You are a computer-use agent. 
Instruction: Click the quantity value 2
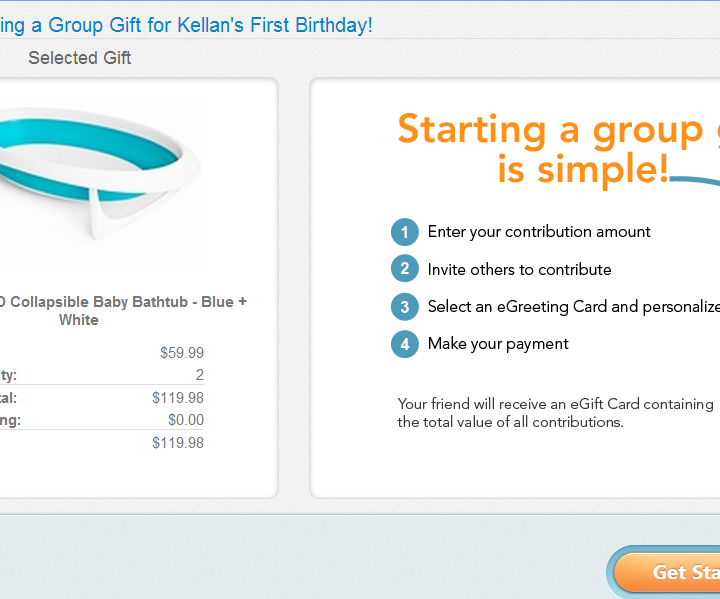coord(200,375)
